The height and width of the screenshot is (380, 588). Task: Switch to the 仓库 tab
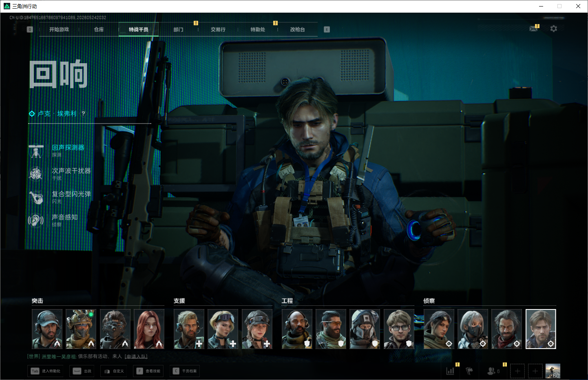pyautogui.click(x=99, y=29)
